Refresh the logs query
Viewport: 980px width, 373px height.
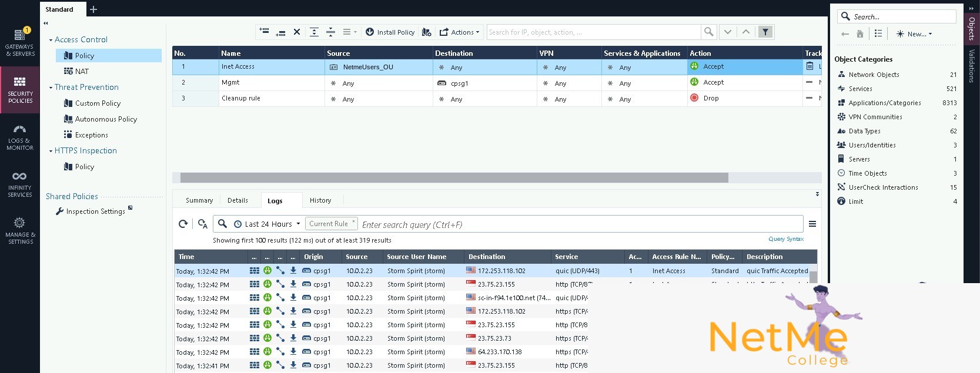[x=183, y=224]
